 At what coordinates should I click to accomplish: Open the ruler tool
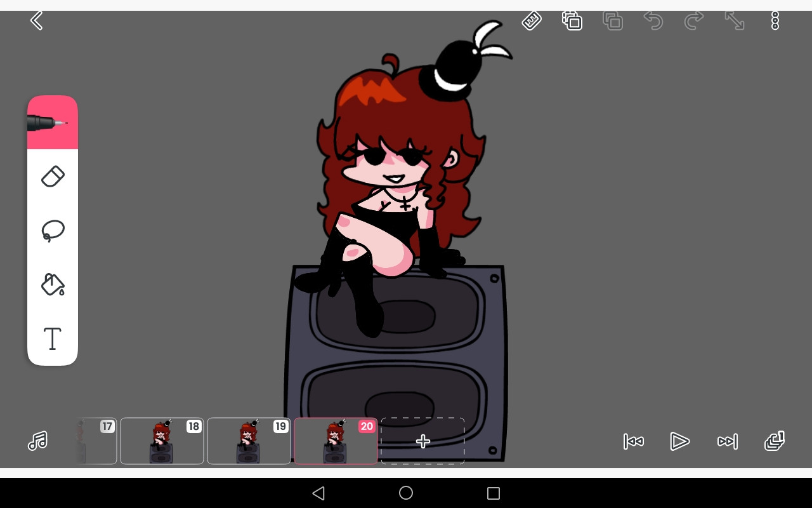[x=532, y=21]
